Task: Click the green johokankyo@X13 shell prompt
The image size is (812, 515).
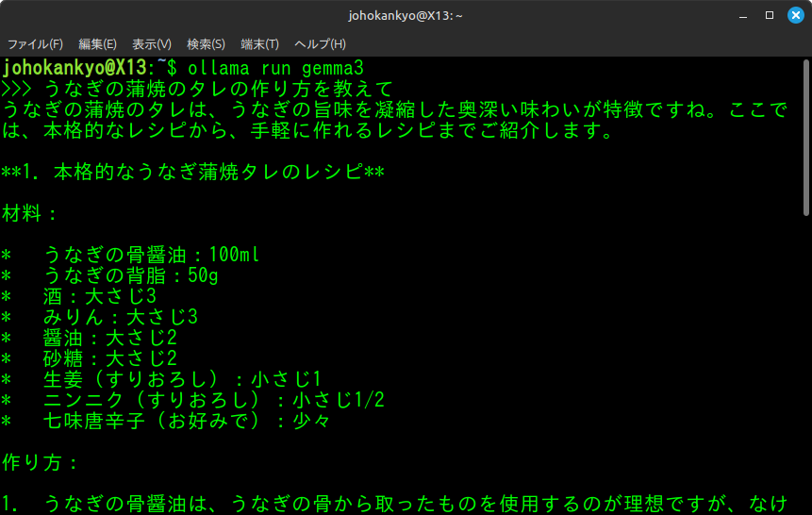Action: (75, 69)
